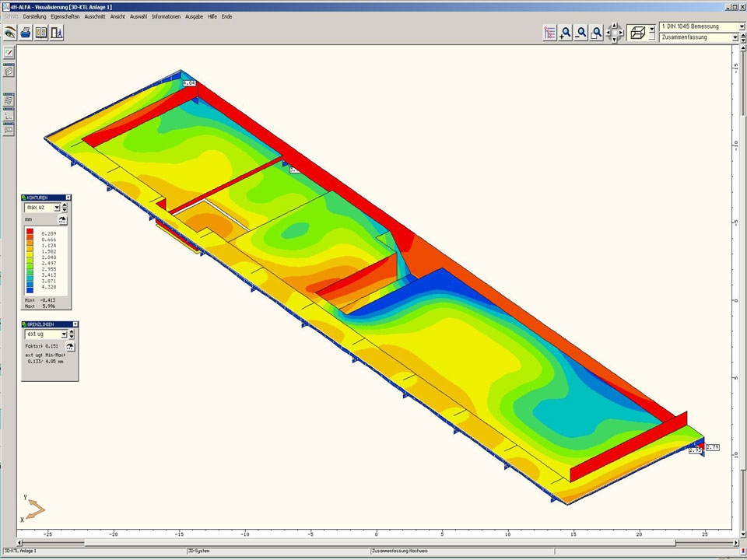The image size is (747, 560).
Task: Open the Ausgabe menu
Action: (194, 16)
